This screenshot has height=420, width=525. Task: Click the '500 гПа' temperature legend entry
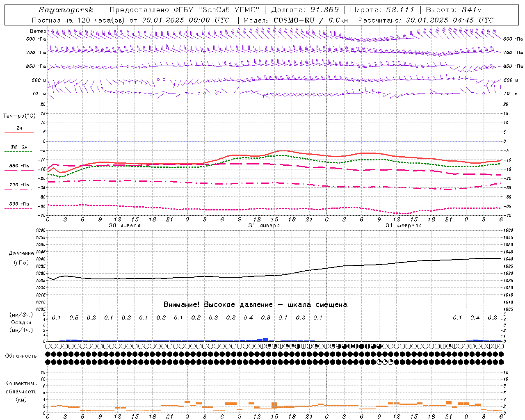coord(19,204)
